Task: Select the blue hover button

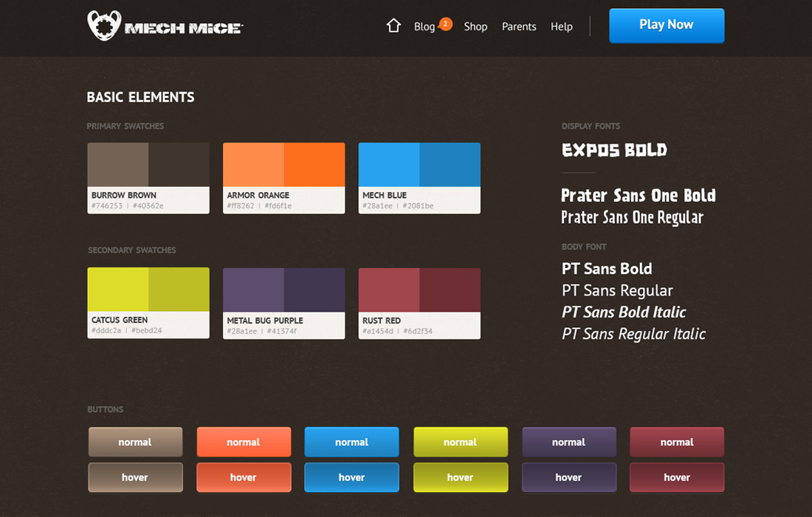Action: coord(351,477)
